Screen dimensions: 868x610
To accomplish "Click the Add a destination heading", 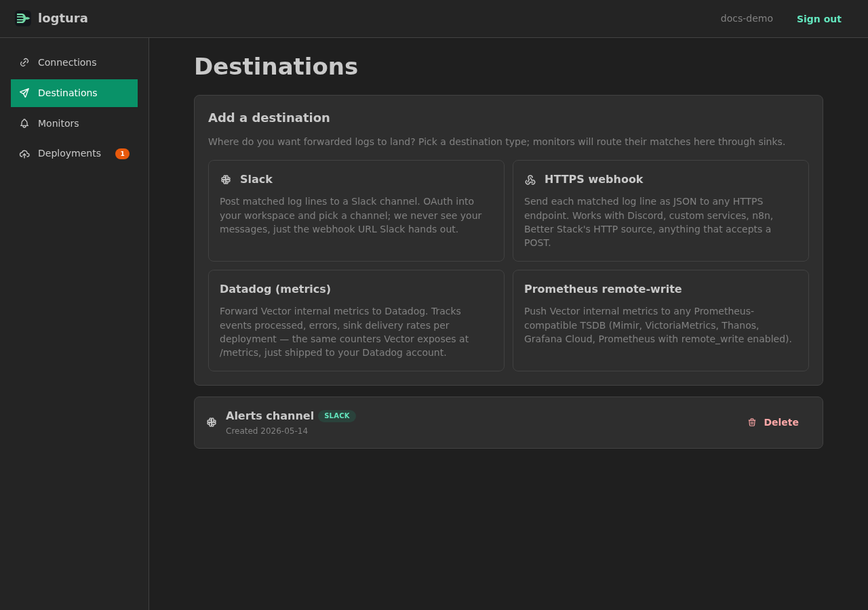I will (x=269, y=118).
